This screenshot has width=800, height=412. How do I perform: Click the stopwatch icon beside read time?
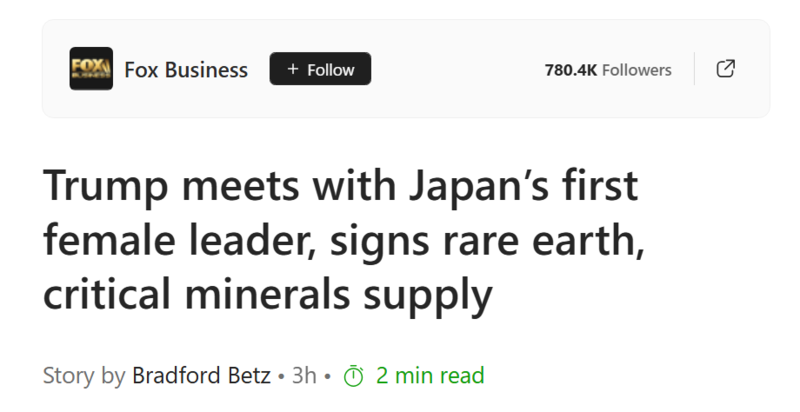353,377
